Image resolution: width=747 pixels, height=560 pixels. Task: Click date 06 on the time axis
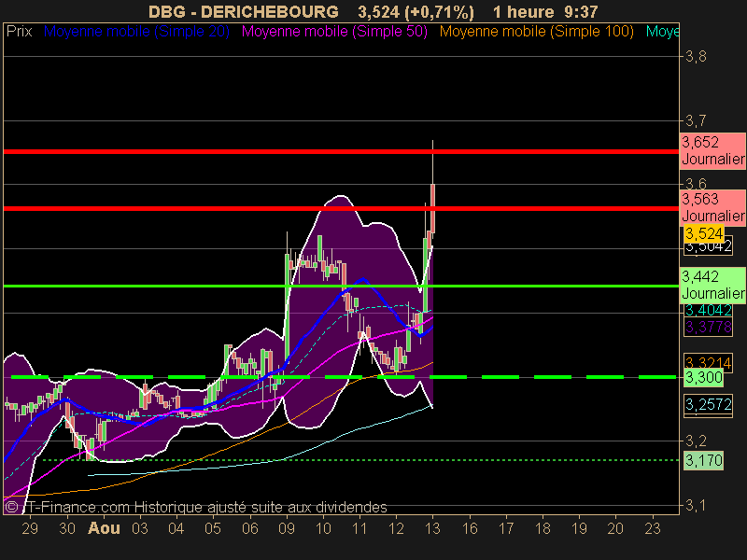250,528
